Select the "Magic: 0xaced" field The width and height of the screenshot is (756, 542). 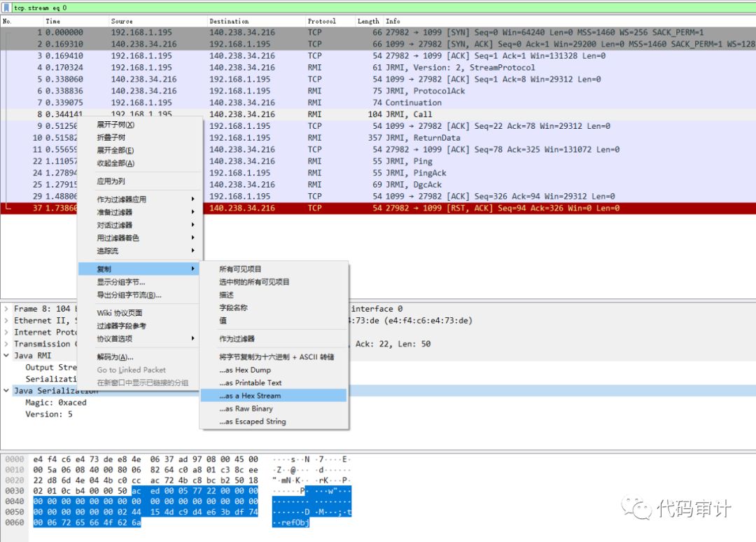pos(56,403)
